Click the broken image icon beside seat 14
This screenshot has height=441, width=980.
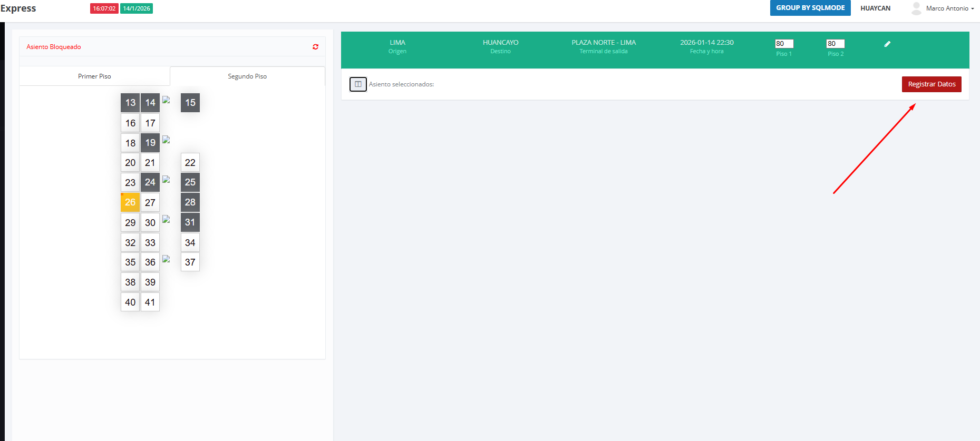coord(166,100)
